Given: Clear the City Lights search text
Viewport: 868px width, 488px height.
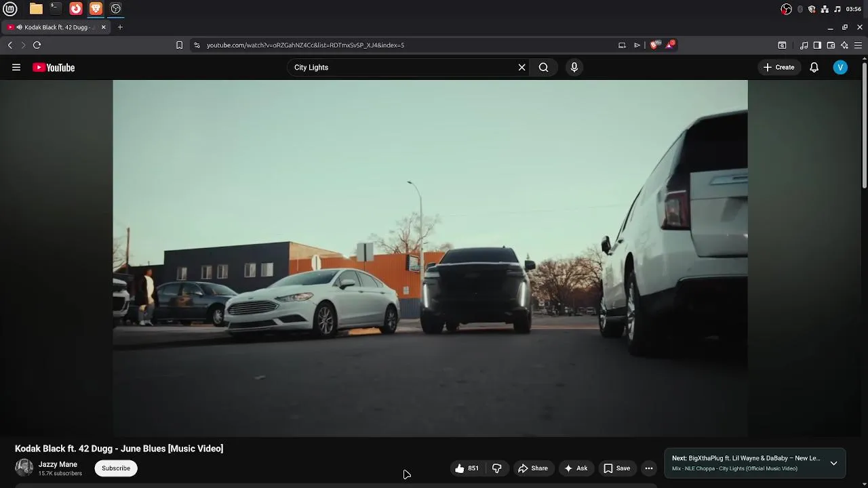Looking at the screenshot, I should point(522,67).
